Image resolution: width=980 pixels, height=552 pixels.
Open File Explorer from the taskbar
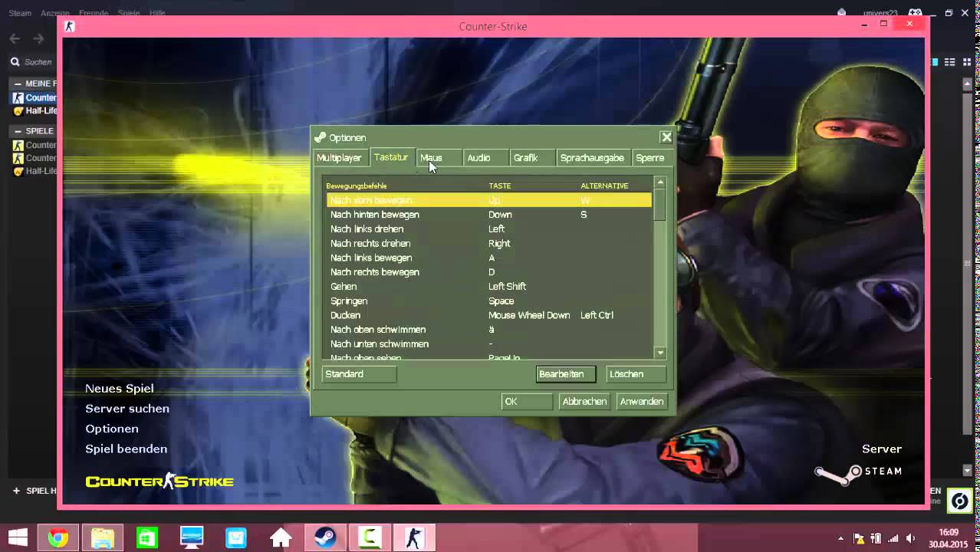point(103,538)
